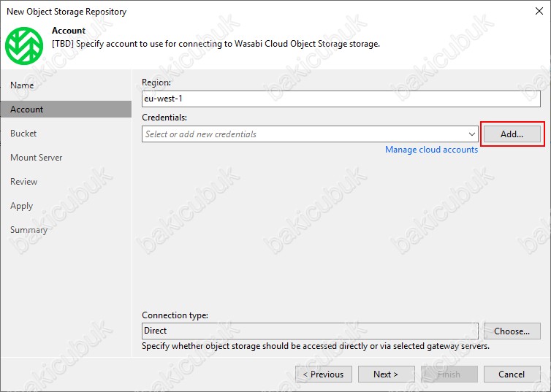Select the Account wizard step
The image size is (551, 392).
tap(66, 109)
